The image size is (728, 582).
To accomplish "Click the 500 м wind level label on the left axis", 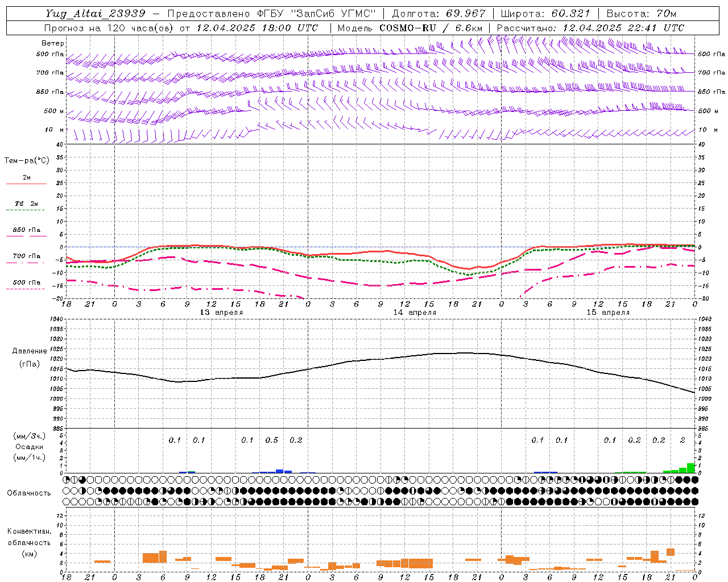I will (54, 111).
